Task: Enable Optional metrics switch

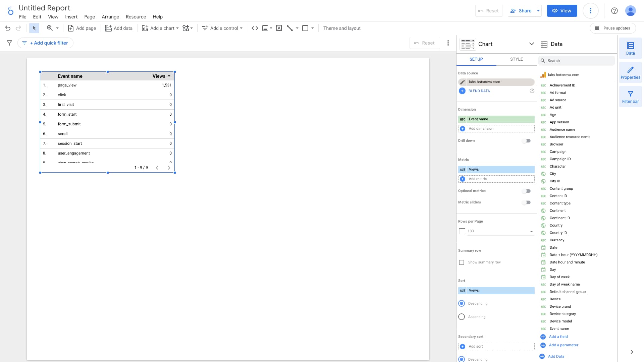Action: pos(527,191)
